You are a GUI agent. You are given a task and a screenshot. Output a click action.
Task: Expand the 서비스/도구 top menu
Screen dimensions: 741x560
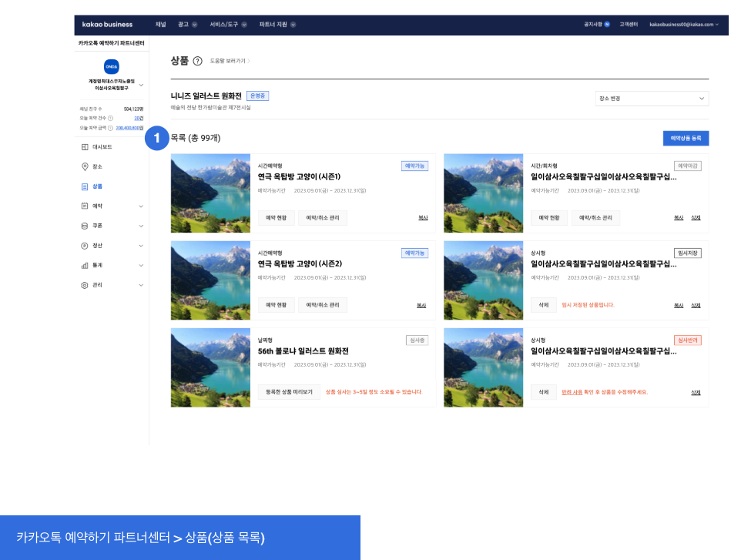click(x=228, y=25)
